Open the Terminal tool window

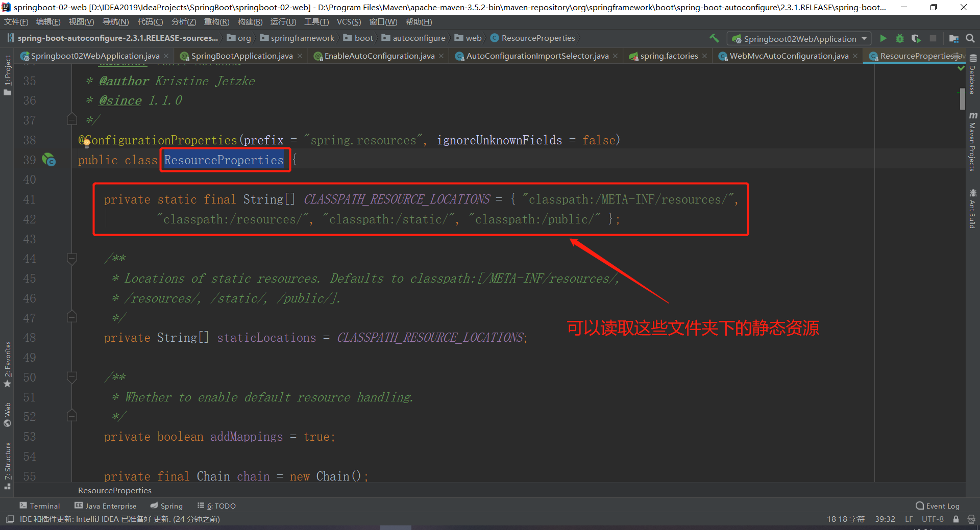[40, 506]
